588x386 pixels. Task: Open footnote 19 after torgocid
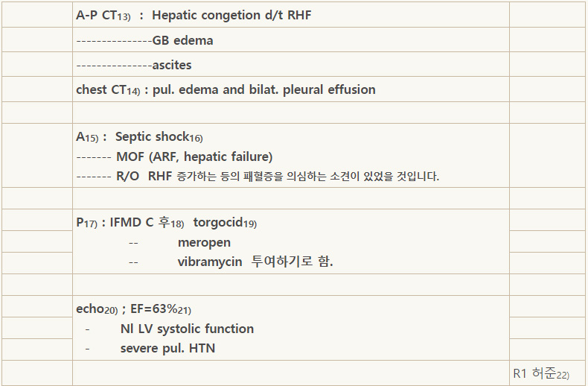pyautogui.click(x=250, y=224)
